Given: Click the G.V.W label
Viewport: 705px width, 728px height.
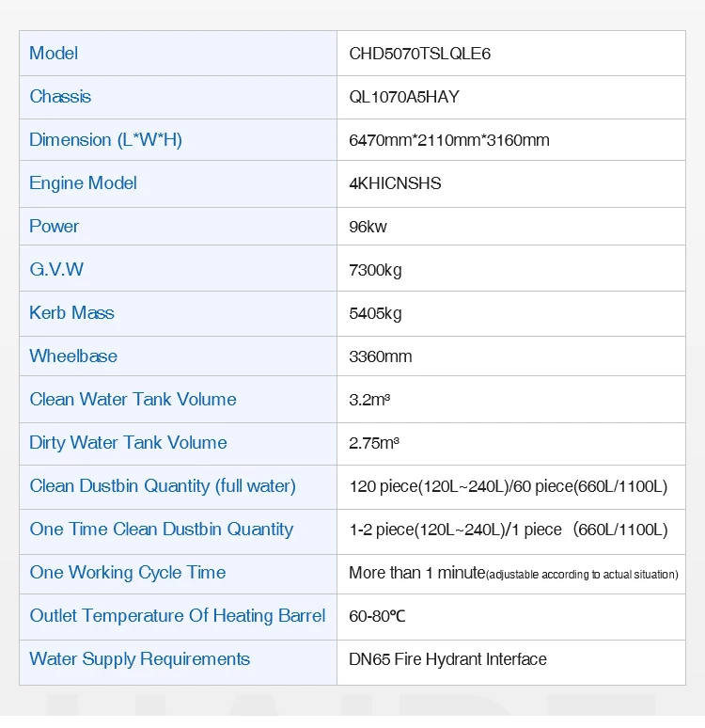Looking at the screenshot, I should tap(56, 270).
